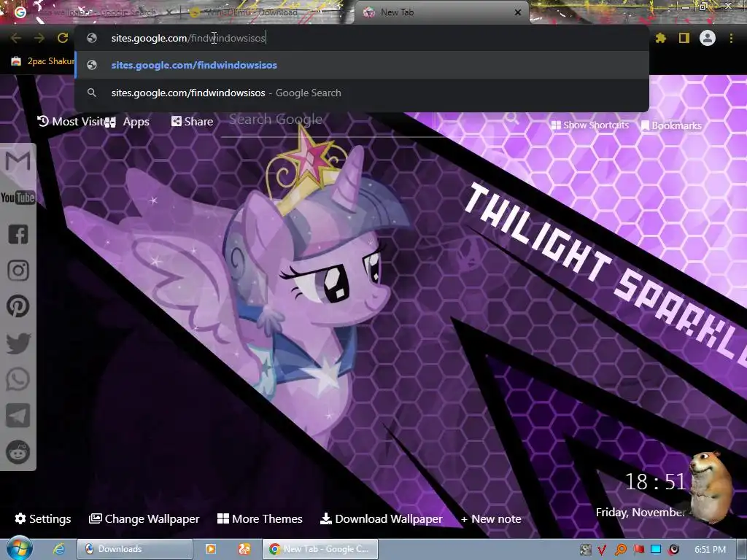
Task: Open the media player taskbar icon
Action: tap(211, 549)
